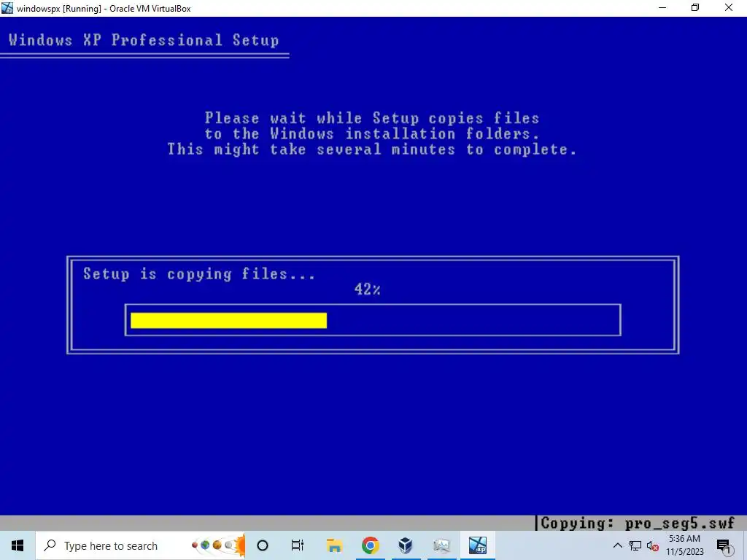Launch Google Chrome from taskbar

tap(370, 545)
